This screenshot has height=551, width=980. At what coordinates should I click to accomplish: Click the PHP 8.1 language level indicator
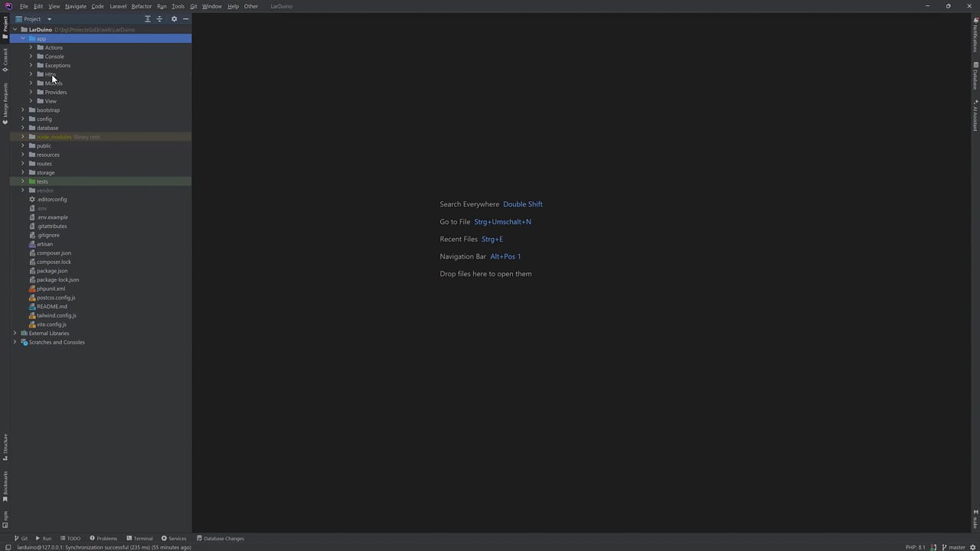916,547
